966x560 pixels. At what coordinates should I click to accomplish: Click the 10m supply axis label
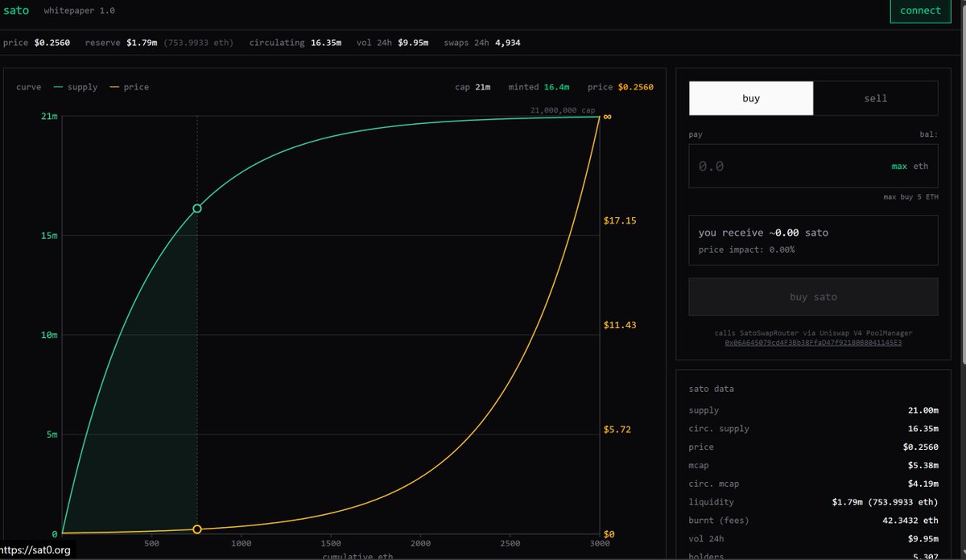point(49,335)
